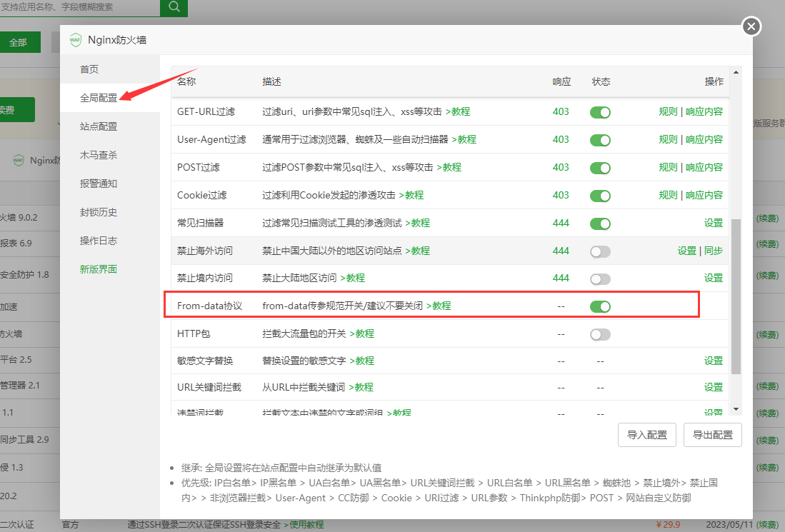This screenshot has height=532, width=785.
Task: Click 响应内容 for User-Agent过滤
Action: [x=704, y=140]
